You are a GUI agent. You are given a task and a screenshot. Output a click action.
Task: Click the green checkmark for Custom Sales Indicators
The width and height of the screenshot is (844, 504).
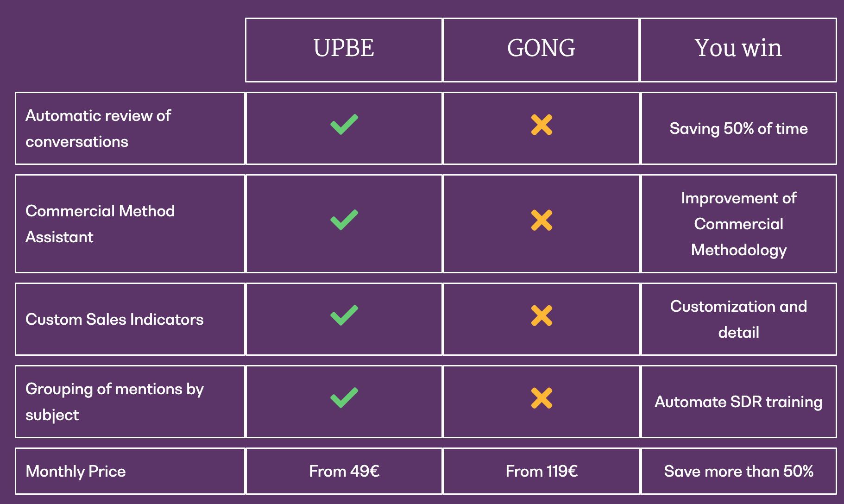coord(344,315)
